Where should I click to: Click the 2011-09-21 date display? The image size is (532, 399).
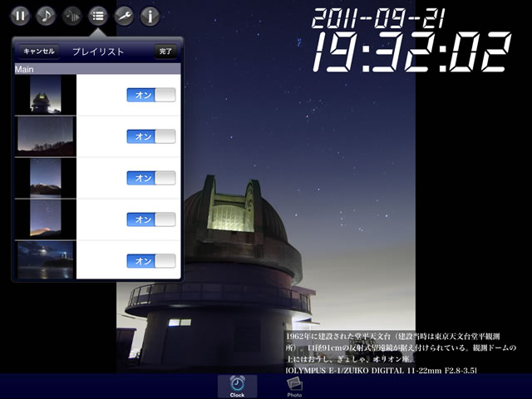pos(378,18)
